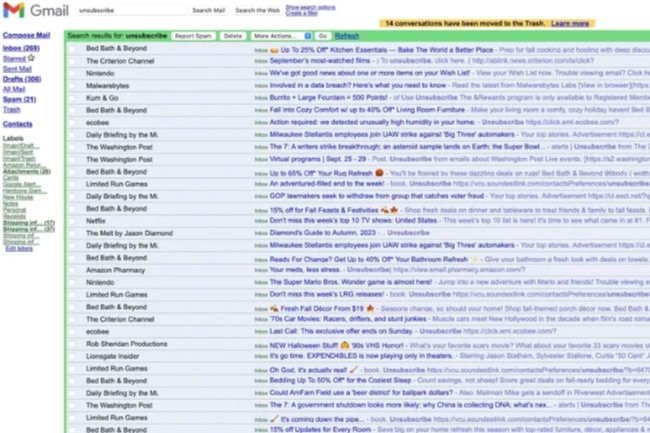The image size is (650, 433).
Task: Focus the search field containing 'unsubscribe'
Action: tap(132, 10)
